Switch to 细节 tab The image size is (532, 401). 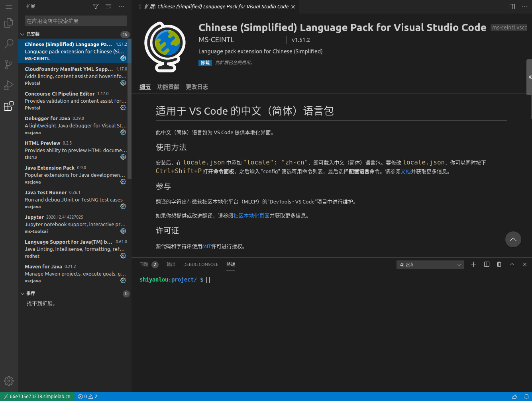click(x=145, y=87)
